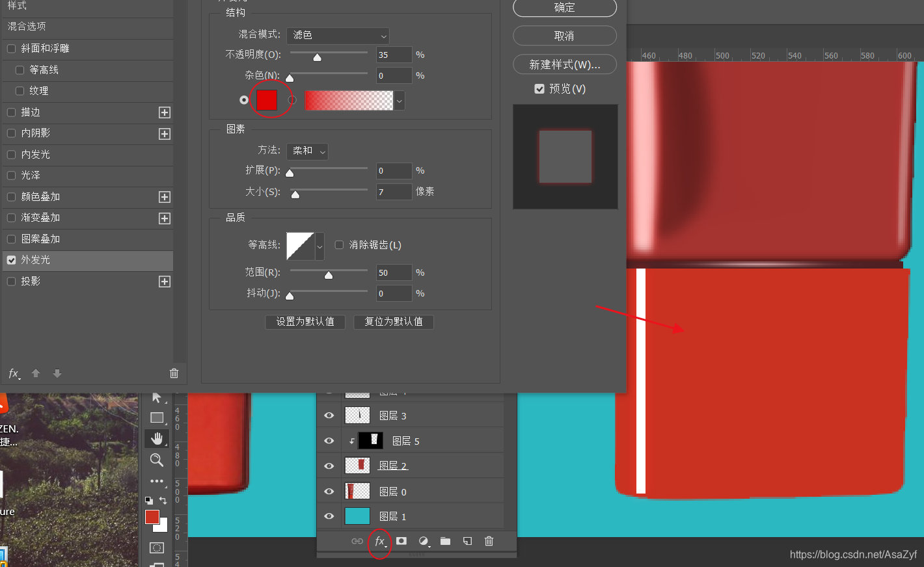The height and width of the screenshot is (567, 924).
Task: Click 设置为默认值 button
Action: (305, 322)
